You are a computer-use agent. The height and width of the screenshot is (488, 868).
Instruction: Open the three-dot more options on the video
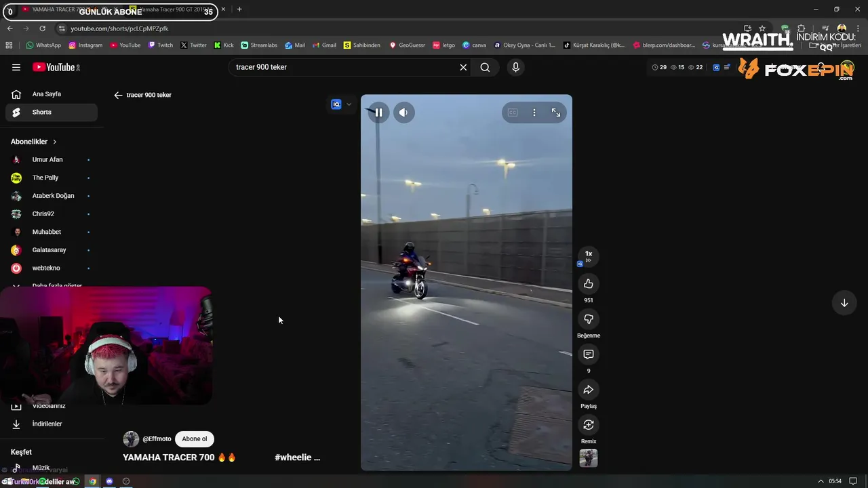534,113
